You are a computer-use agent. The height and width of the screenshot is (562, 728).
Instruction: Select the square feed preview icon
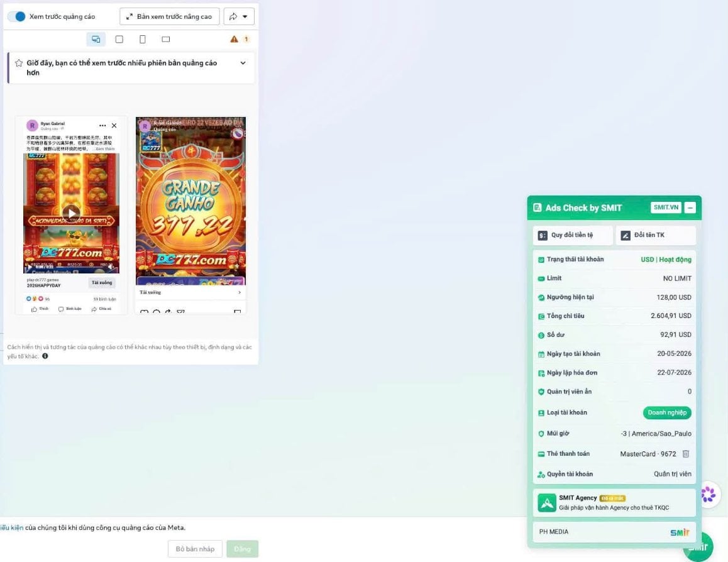(x=119, y=40)
